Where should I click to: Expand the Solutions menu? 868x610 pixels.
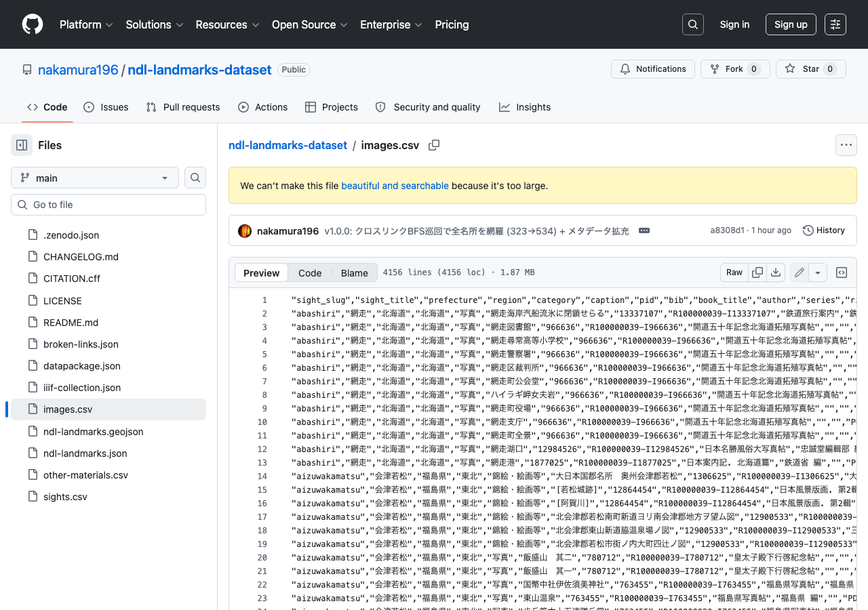(x=155, y=24)
